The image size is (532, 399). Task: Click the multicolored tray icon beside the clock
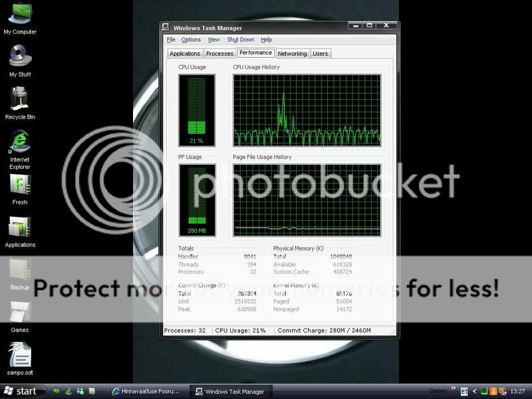tap(503, 392)
